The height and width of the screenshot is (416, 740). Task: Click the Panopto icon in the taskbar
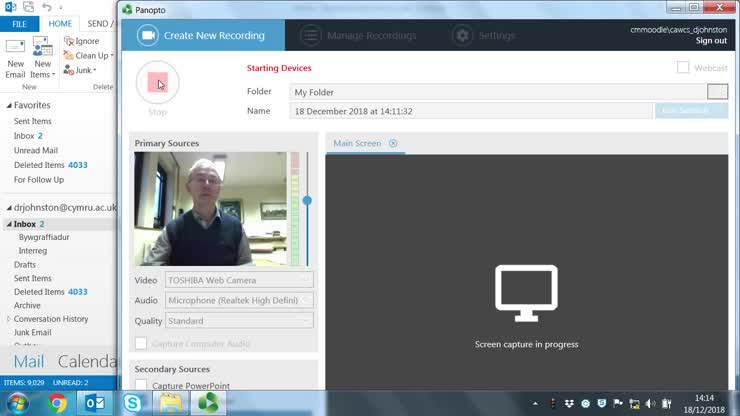coord(210,403)
